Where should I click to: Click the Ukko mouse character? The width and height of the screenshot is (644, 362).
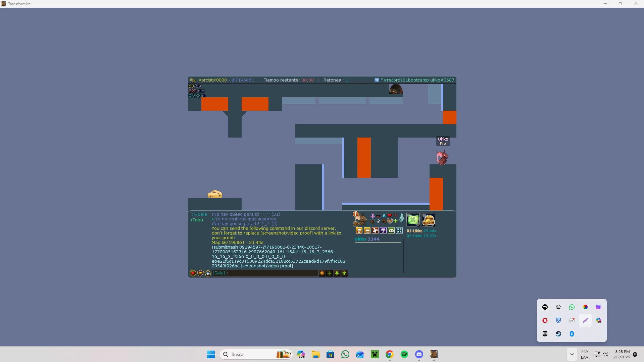[442, 157]
